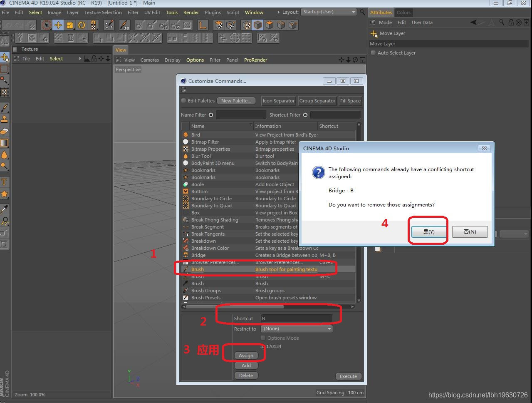This screenshot has height=403, width=532.
Task: Choose the Clone Stamp tool
Action: [4, 119]
